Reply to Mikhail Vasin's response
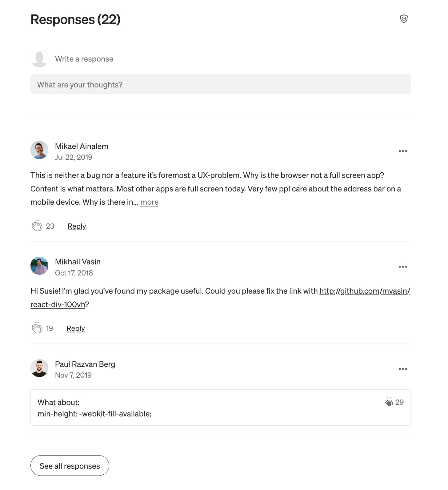 point(76,328)
